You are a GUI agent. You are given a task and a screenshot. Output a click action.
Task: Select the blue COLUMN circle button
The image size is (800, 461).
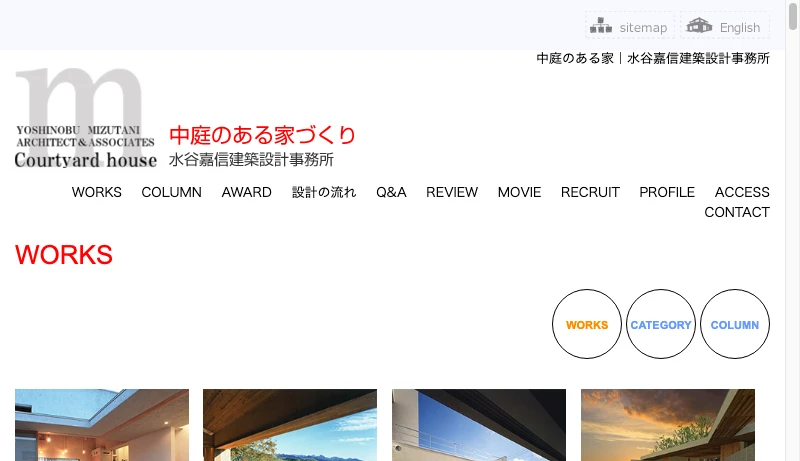click(x=735, y=324)
